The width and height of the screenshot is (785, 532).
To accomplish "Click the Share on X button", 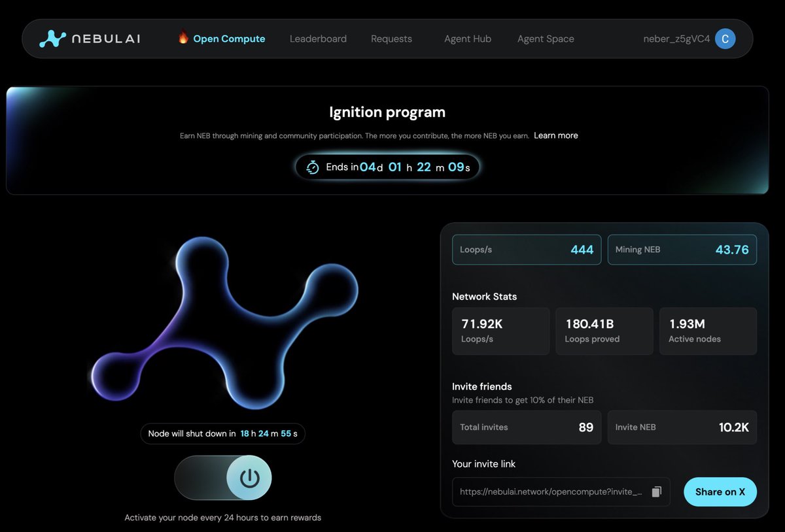I will (720, 491).
